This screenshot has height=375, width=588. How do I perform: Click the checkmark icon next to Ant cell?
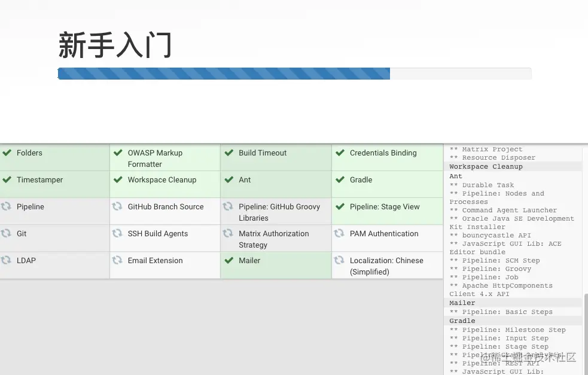[229, 179]
